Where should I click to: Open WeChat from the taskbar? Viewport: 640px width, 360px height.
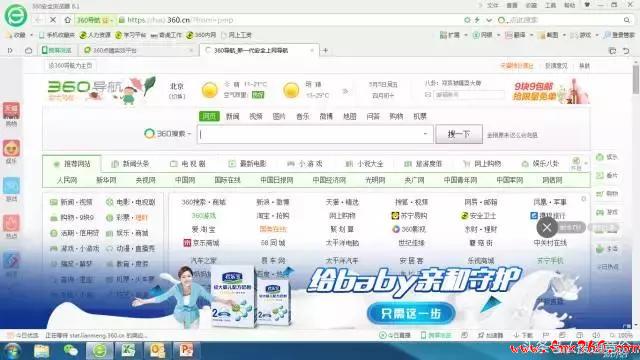click(71, 351)
